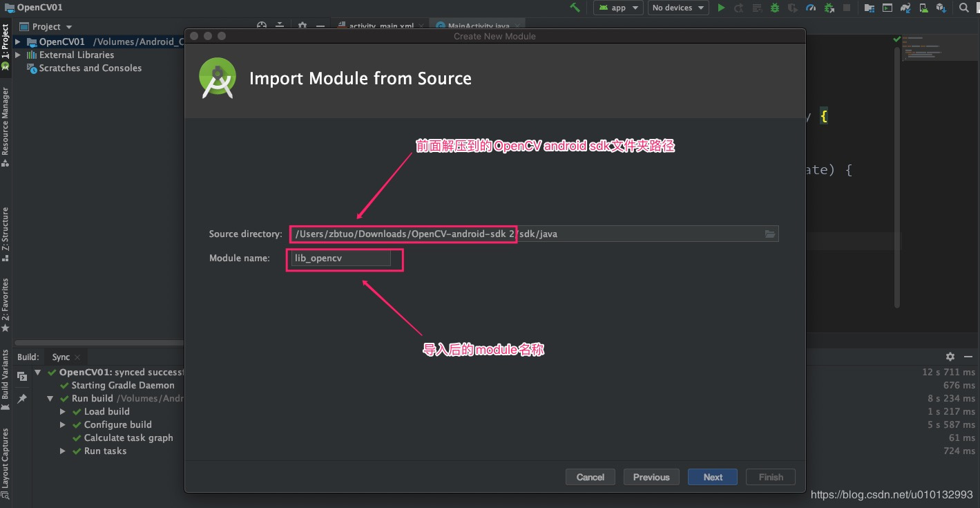This screenshot has height=508, width=980.
Task: Click the green Run app play icon
Action: [721, 8]
